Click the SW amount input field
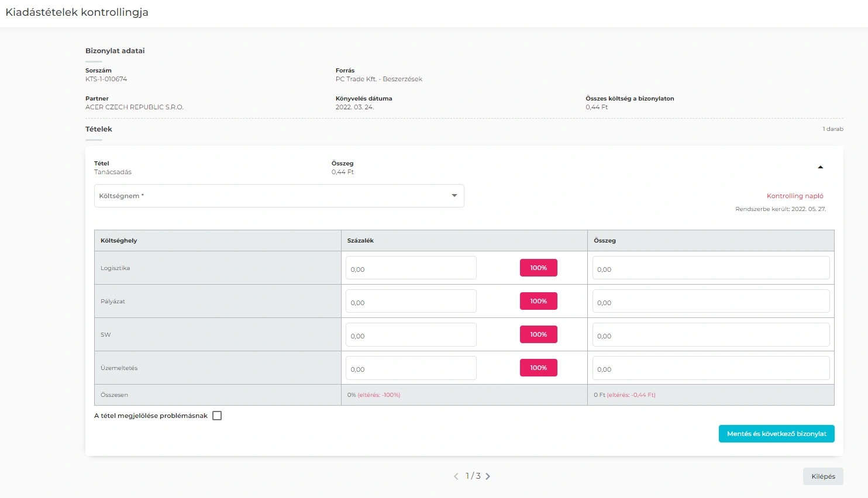Screen dimensions: 868x498 click(711, 335)
